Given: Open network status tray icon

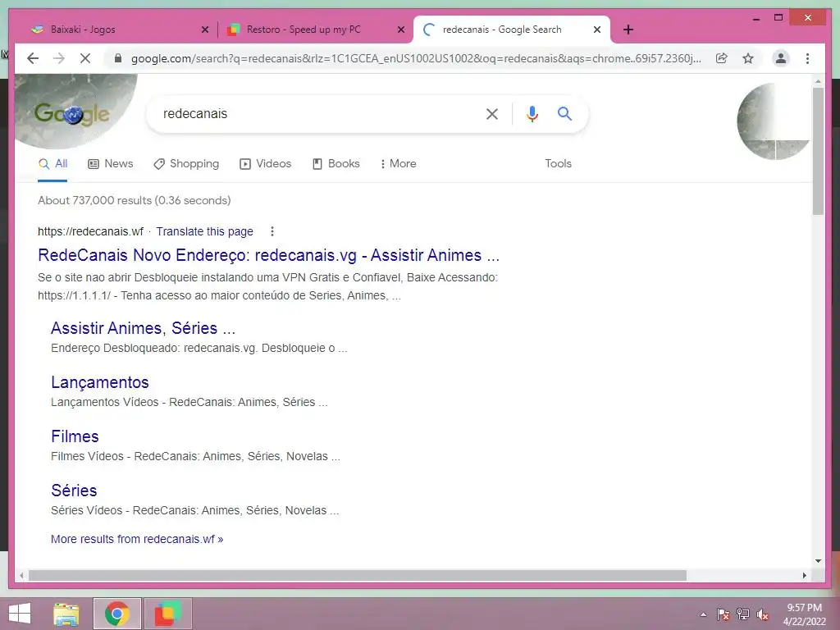Looking at the screenshot, I should click(743, 614).
